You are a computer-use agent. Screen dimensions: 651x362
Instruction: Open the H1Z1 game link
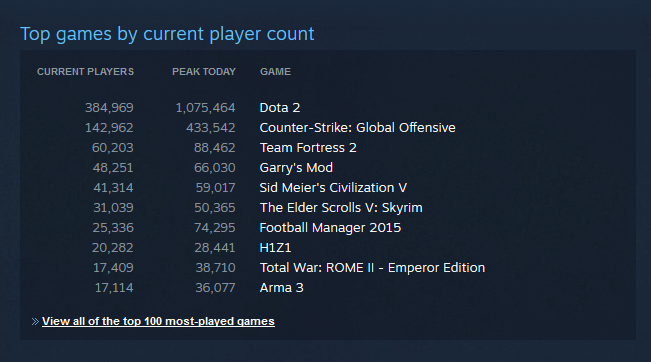pyautogui.click(x=275, y=247)
